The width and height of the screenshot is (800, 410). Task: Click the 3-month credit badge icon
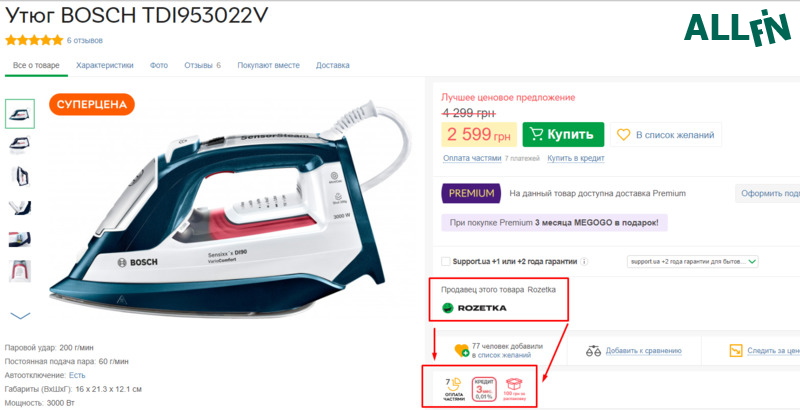click(483, 390)
